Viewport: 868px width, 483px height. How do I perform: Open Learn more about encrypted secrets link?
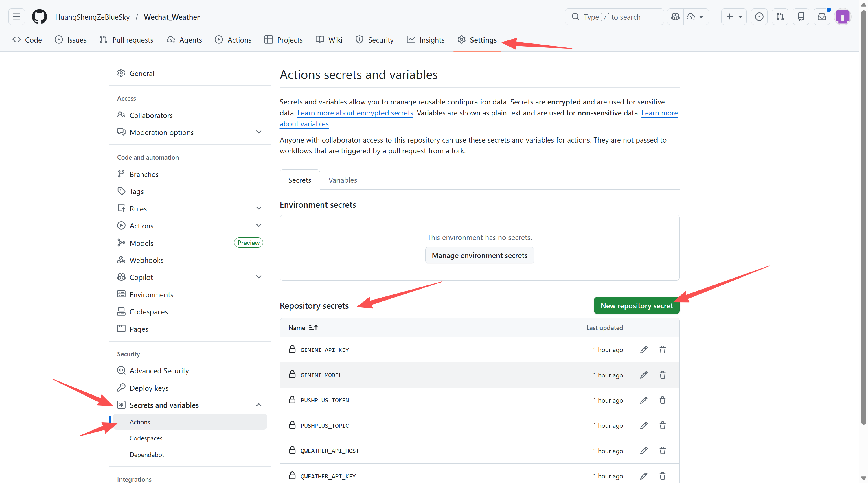(x=355, y=113)
